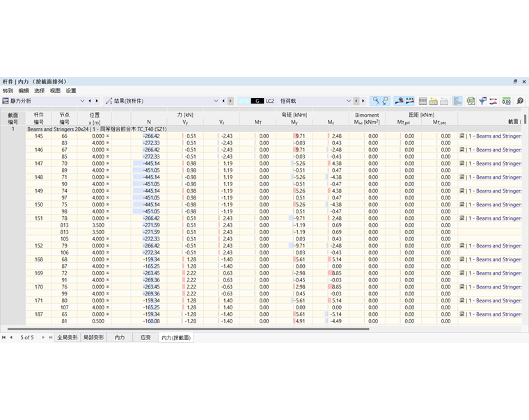Click the static analysis icon beside 静力分析
529x420 pixels.
coord(6,101)
